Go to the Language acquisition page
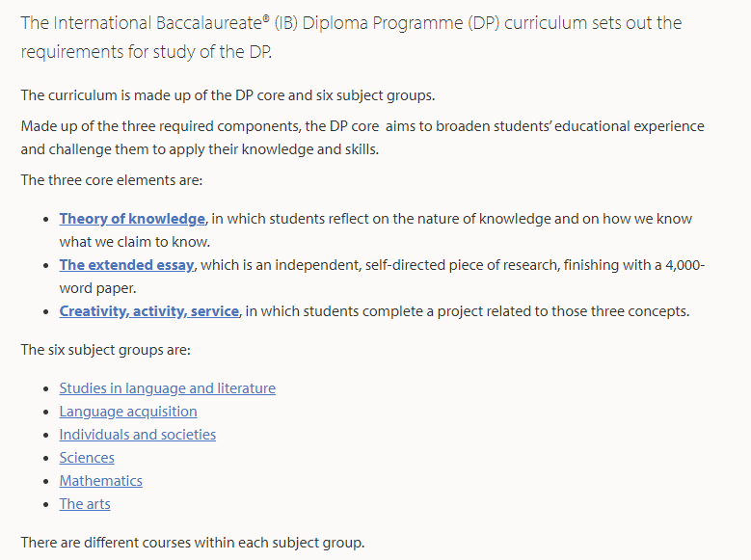 [x=128, y=412]
